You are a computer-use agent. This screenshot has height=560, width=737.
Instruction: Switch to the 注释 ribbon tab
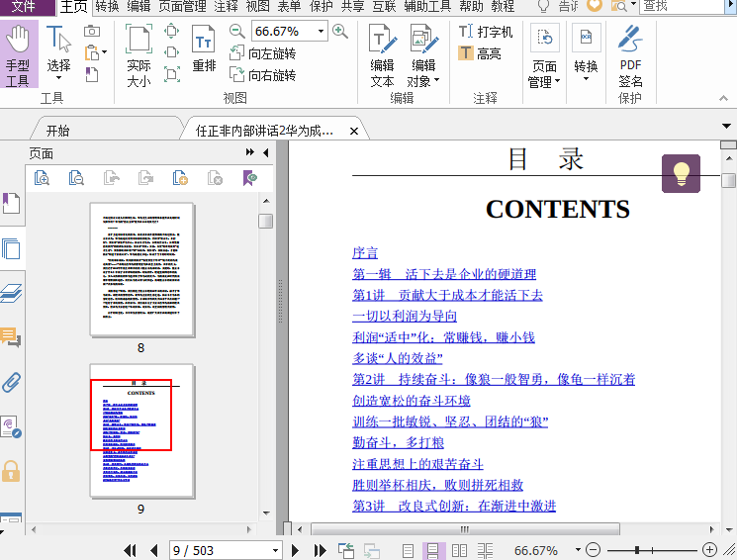click(226, 6)
